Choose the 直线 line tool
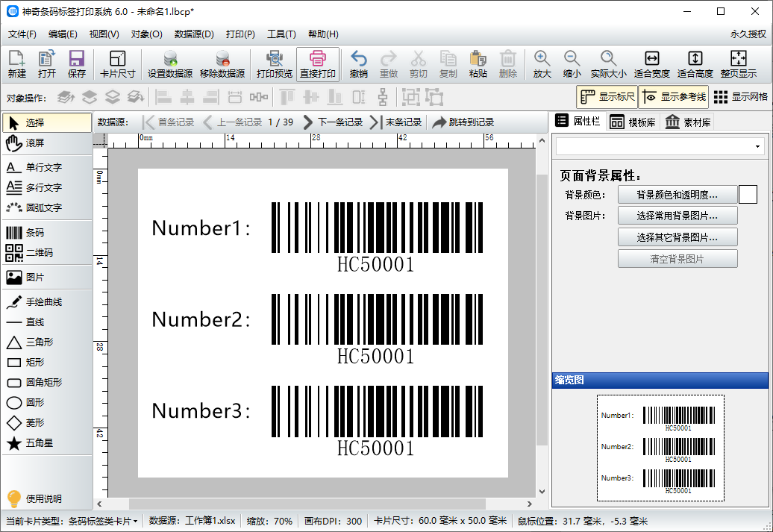The width and height of the screenshot is (773, 532). [47, 322]
